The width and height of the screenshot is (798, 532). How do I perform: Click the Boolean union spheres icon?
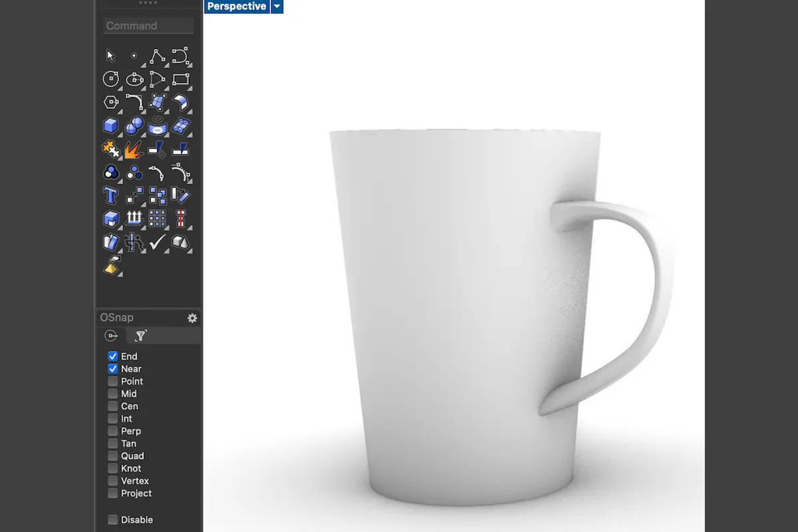click(x=134, y=125)
